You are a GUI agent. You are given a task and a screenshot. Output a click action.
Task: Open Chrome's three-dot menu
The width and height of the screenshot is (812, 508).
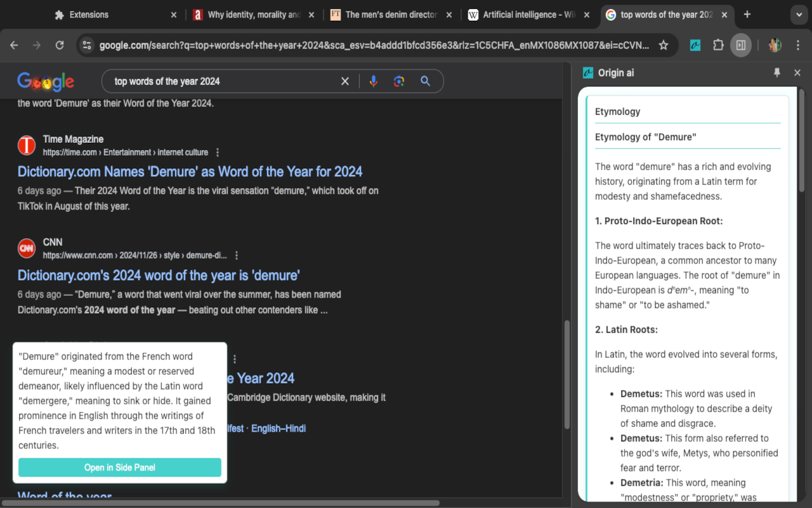click(798, 45)
